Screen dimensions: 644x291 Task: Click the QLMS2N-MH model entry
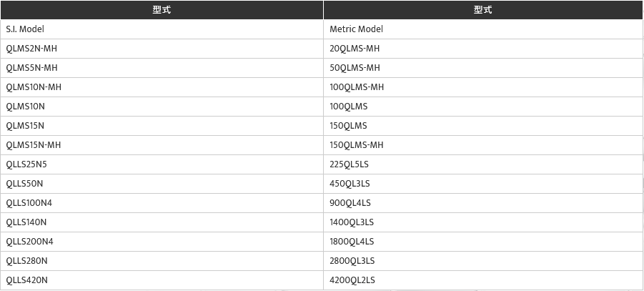(31, 49)
